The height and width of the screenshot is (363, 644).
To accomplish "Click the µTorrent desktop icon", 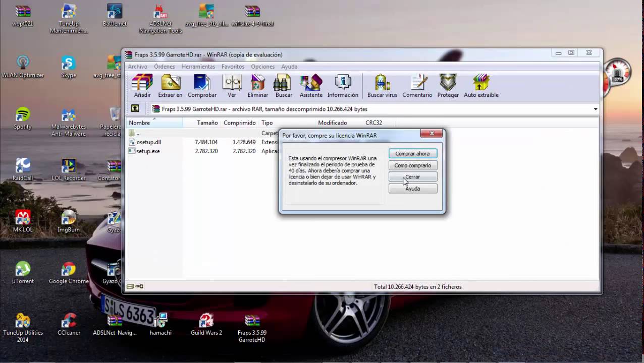I will 23,272.
